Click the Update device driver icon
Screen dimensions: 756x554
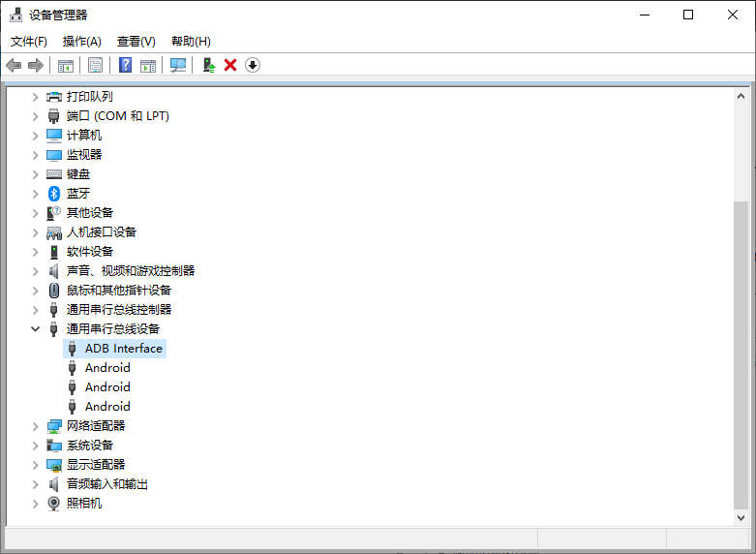209,65
